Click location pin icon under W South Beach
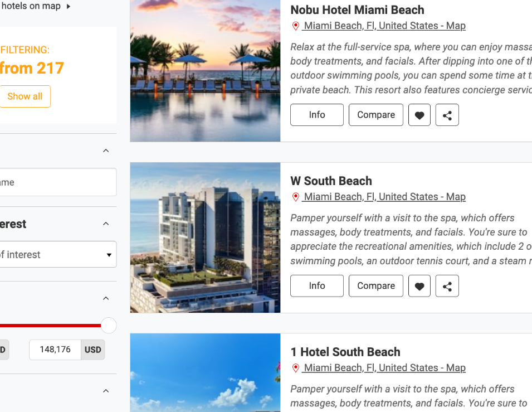The height and width of the screenshot is (412, 532). [295, 197]
